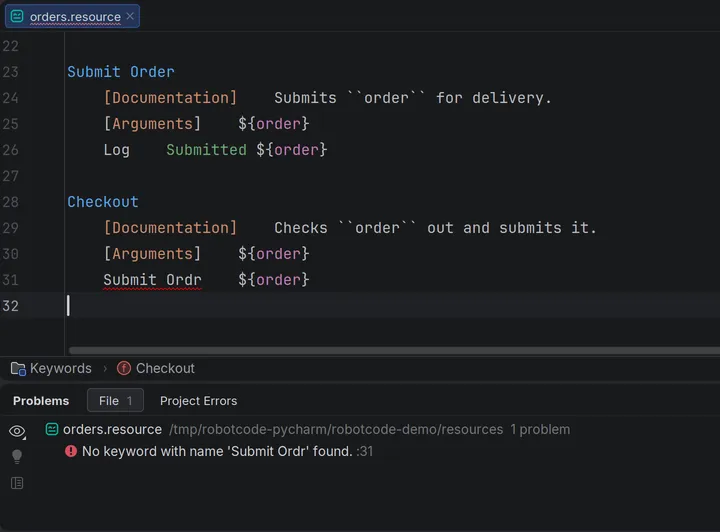Switch to the File problems tab

pos(115,401)
